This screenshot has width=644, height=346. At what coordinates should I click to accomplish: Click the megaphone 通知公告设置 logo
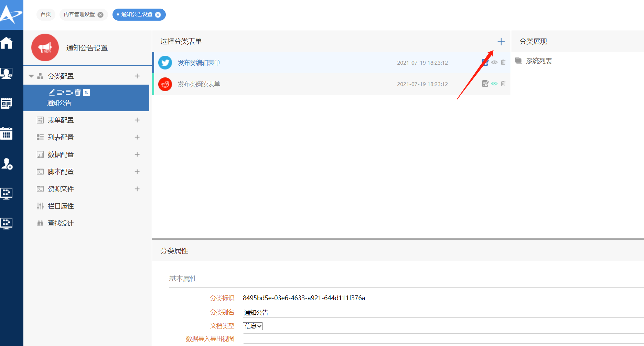pos(45,47)
